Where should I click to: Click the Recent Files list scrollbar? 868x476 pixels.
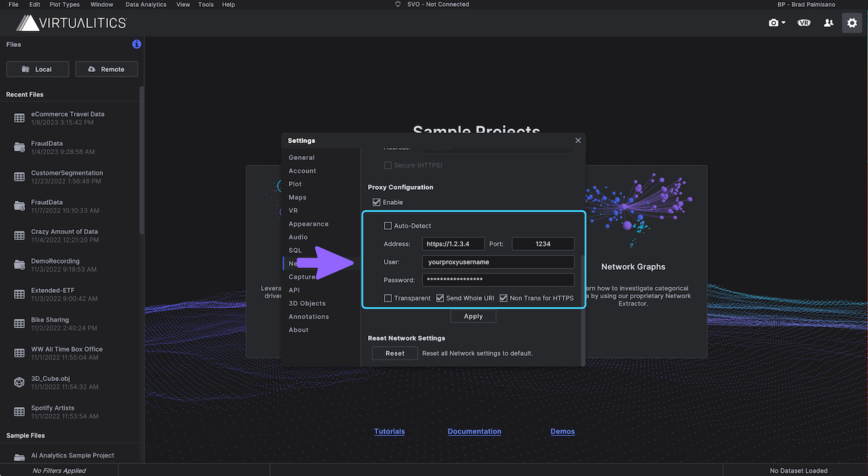click(x=142, y=159)
